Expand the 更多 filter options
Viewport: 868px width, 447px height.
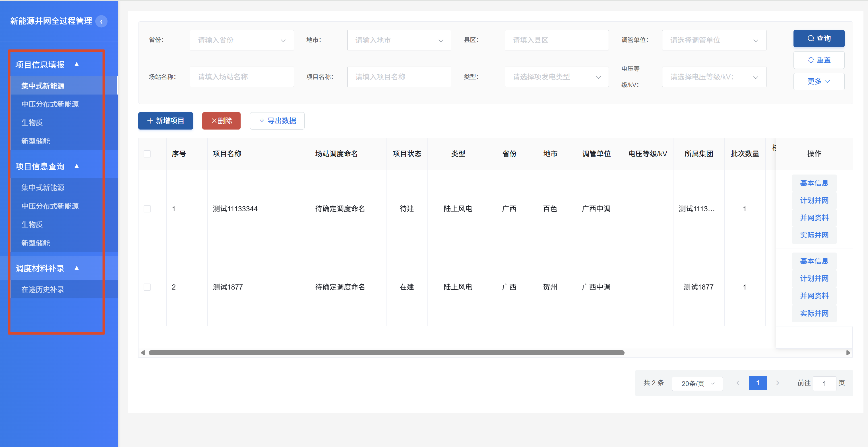[819, 81]
